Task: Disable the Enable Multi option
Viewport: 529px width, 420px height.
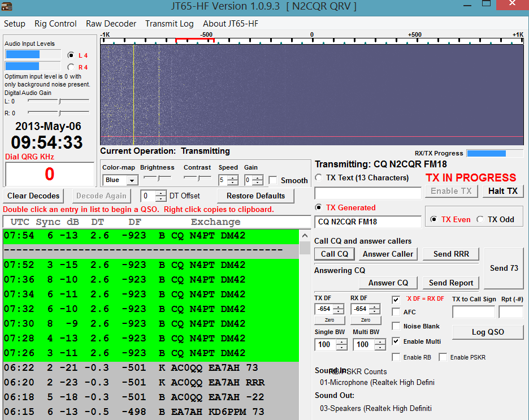Action: [396, 341]
